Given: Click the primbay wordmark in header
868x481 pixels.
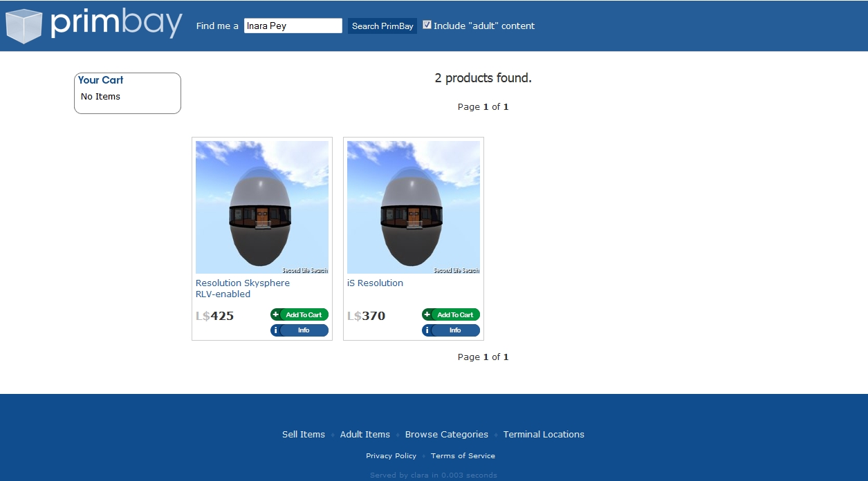Looking at the screenshot, I should [116, 24].
